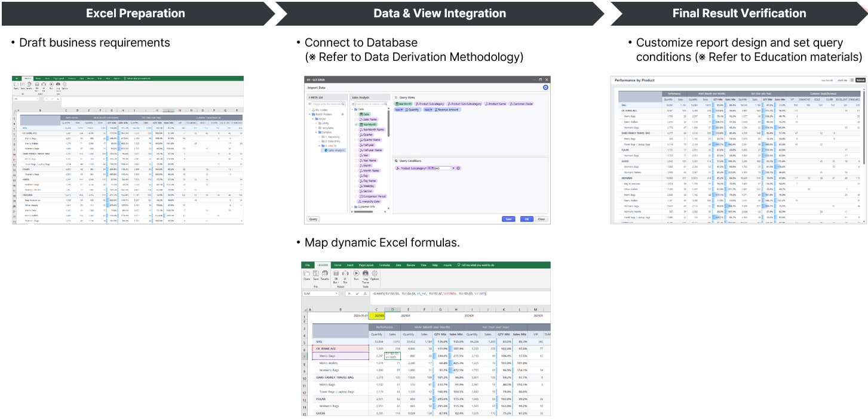The height and width of the screenshot is (419, 868).
Task: Click search icon in i-META List panel
Action: pyautogui.click(x=343, y=104)
